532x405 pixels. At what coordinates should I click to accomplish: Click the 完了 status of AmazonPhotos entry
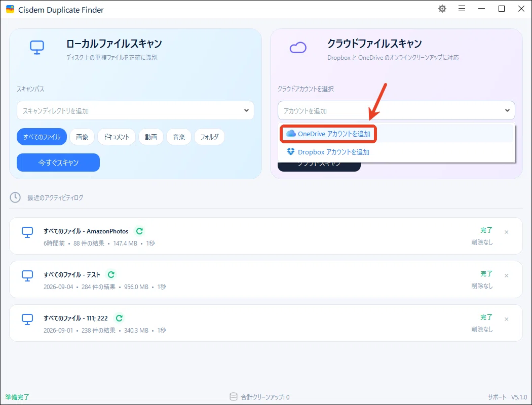coord(486,230)
